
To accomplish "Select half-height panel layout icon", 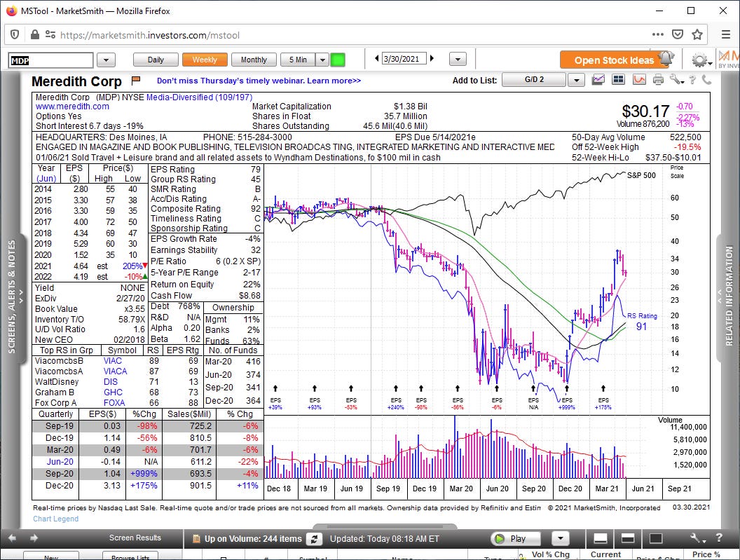I will [x=628, y=538].
